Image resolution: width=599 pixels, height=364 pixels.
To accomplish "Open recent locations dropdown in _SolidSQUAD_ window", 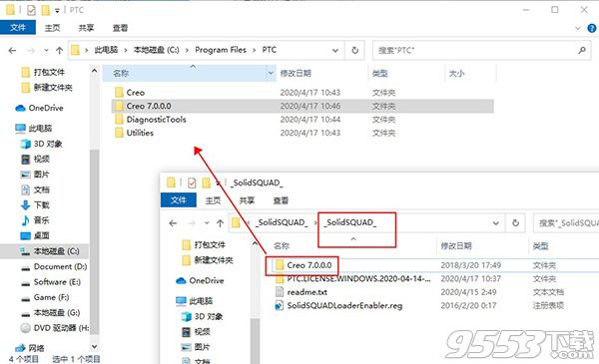I will coord(207,222).
